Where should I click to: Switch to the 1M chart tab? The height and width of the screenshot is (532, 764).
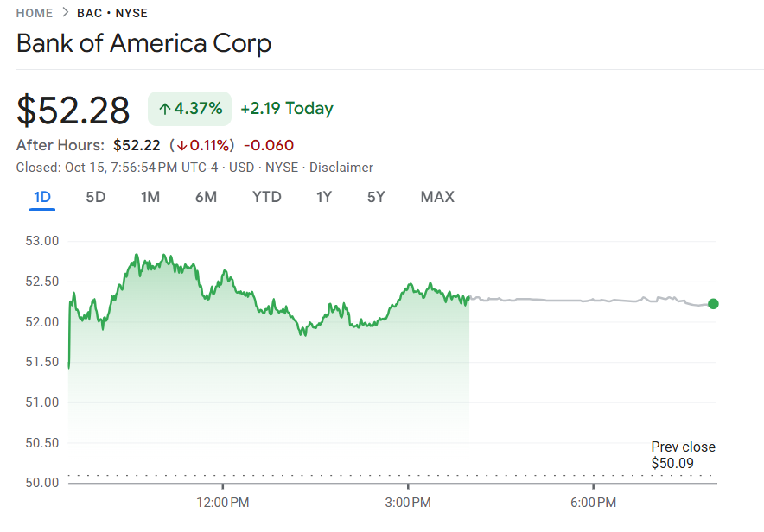150,197
